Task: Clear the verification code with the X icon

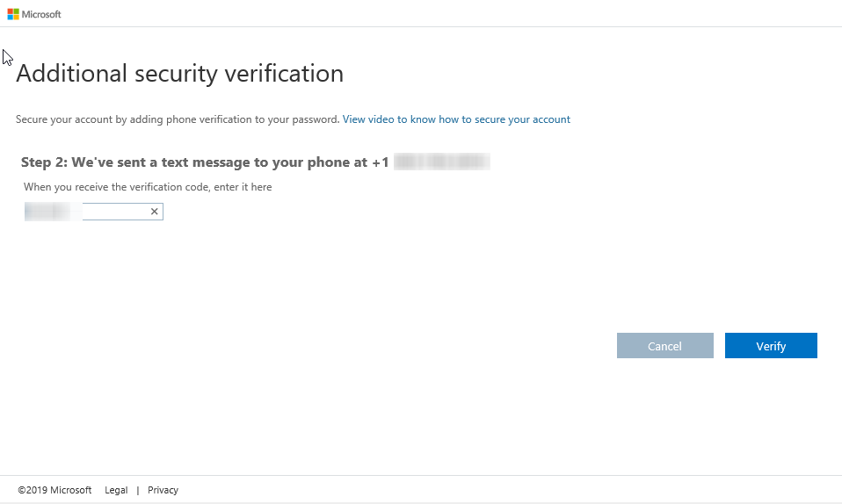Action: point(154,212)
